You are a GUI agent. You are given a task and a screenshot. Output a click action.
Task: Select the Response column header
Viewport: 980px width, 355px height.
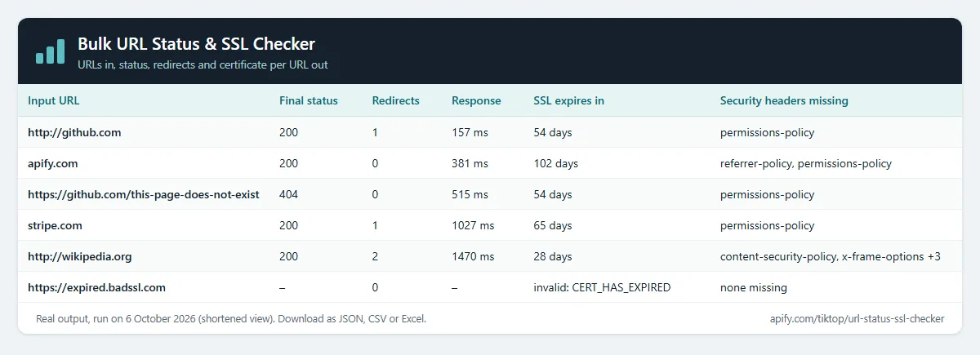(476, 101)
